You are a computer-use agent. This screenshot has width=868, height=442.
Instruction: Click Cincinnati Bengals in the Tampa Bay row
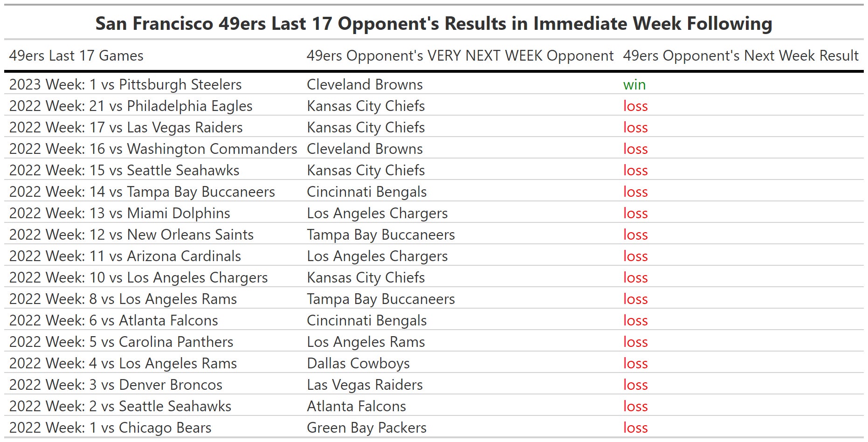pos(366,192)
